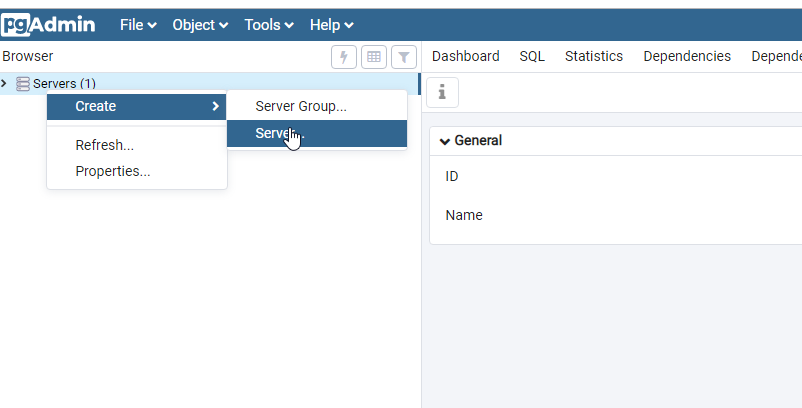
Task: Click the Create submenu arrow
Action: [215, 106]
